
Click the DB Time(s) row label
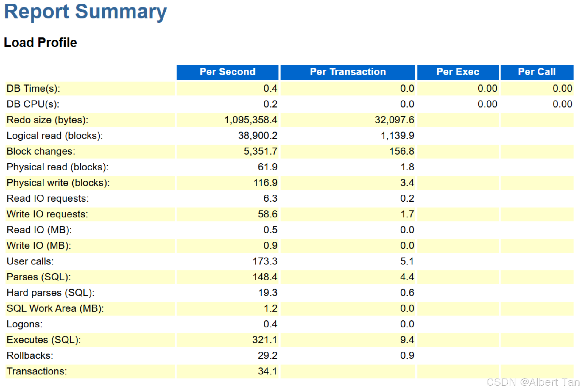point(33,88)
